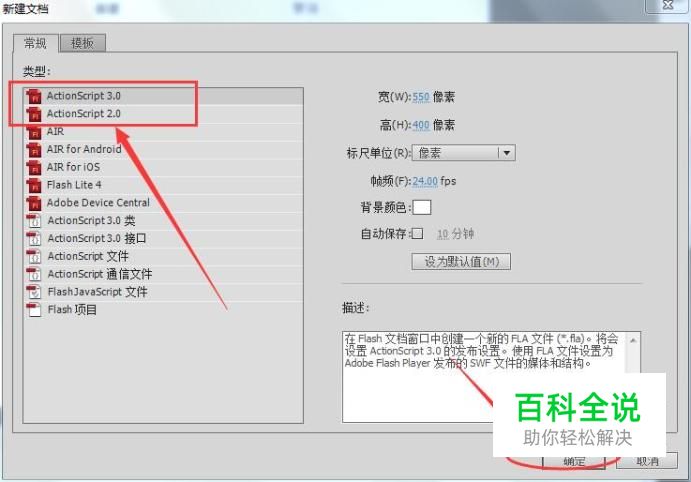The width and height of the screenshot is (691, 482).
Task: Select ActionScript 通信文件 entry
Action: coord(163,274)
